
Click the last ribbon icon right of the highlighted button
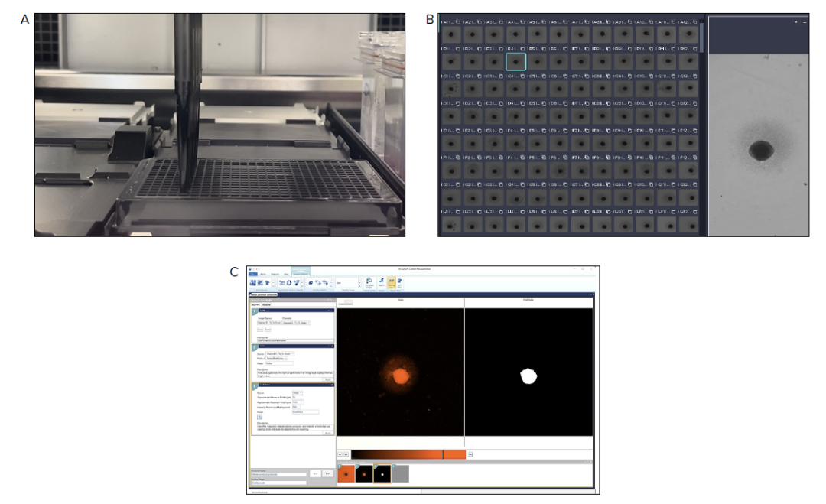(x=399, y=283)
